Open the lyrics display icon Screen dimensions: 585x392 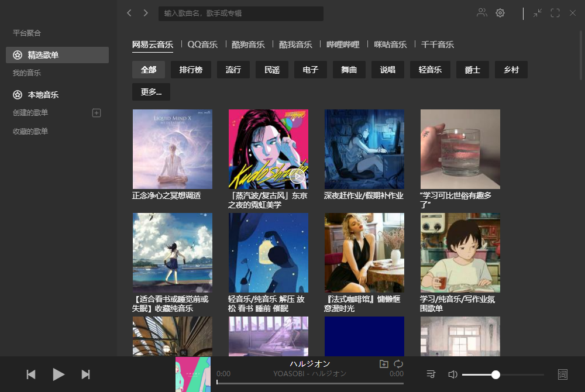[562, 374]
